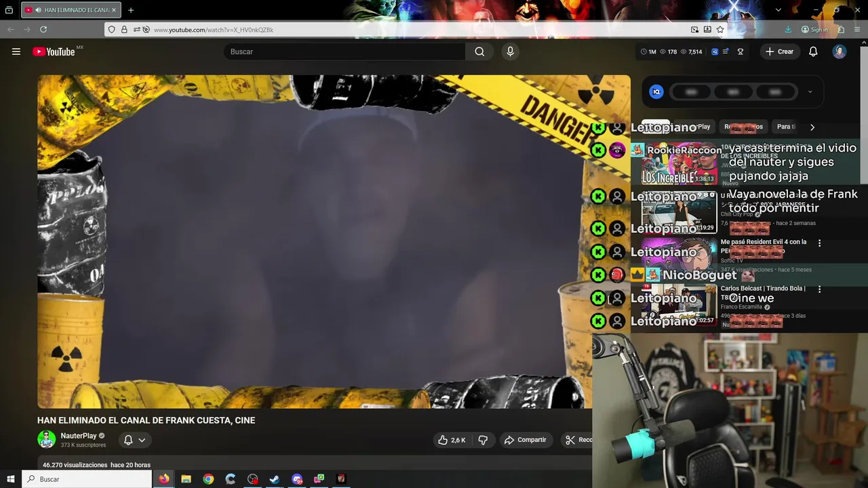The height and width of the screenshot is (488, 868).
Task: Close the current YouTube tab
Action: click(x=114, y=10)
